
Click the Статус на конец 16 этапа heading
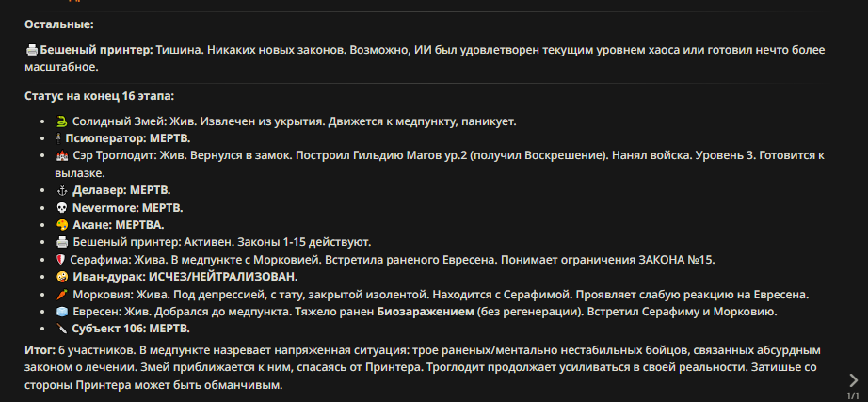coord(100,96)
